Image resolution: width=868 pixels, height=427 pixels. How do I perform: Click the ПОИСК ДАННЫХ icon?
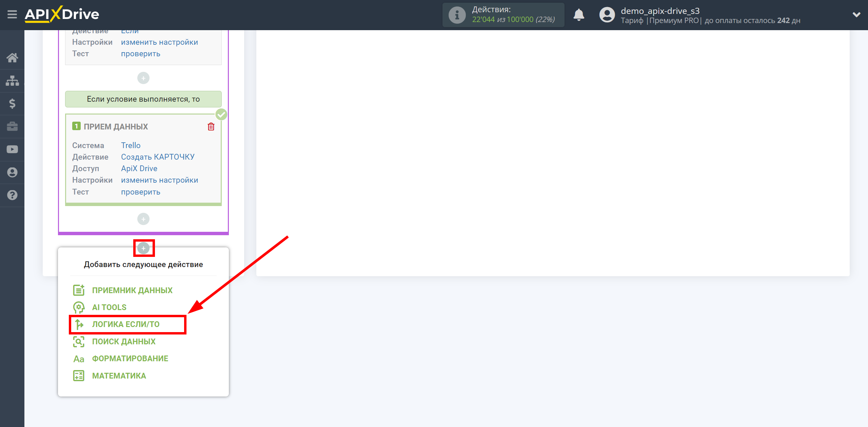click(x=79, y=341)
